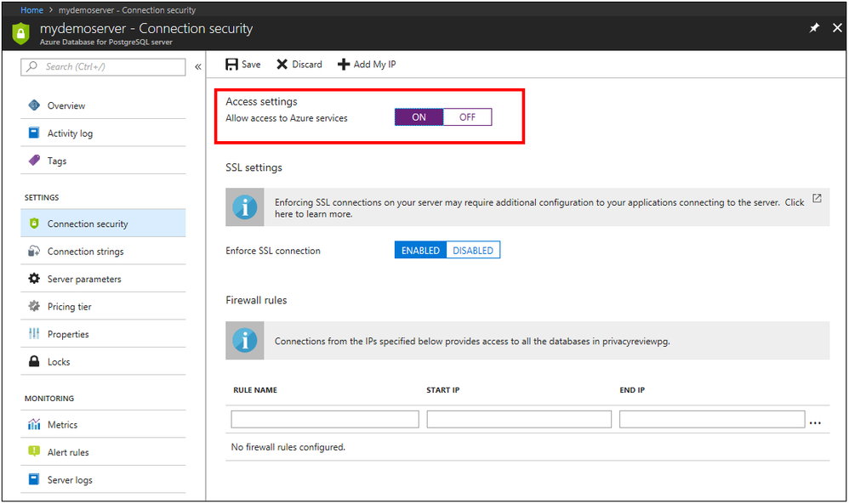Screen dimensions: 849x504
Task: Open the Tags menu item
Action: click(x=103, y=161)
